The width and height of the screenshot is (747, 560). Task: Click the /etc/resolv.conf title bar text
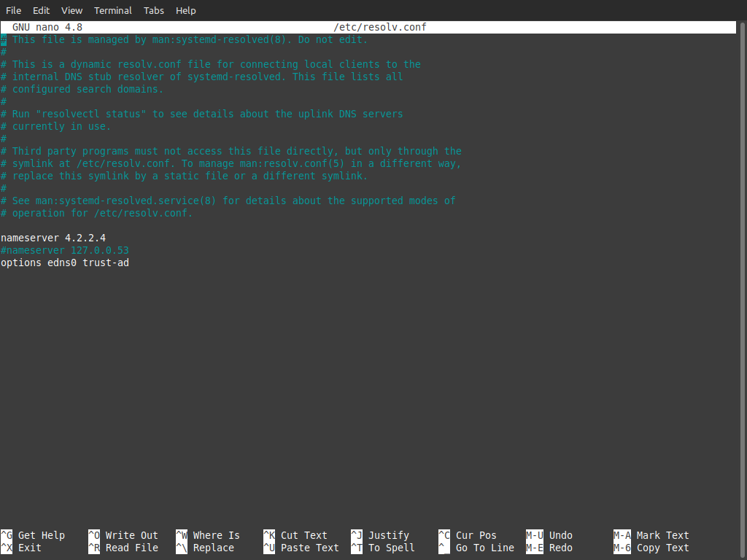(x=379, y=27)
